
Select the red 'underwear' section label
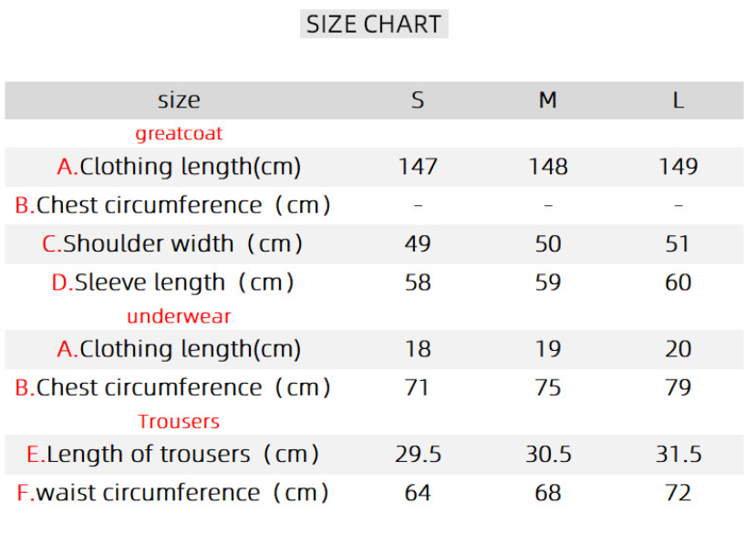point(179,316)
